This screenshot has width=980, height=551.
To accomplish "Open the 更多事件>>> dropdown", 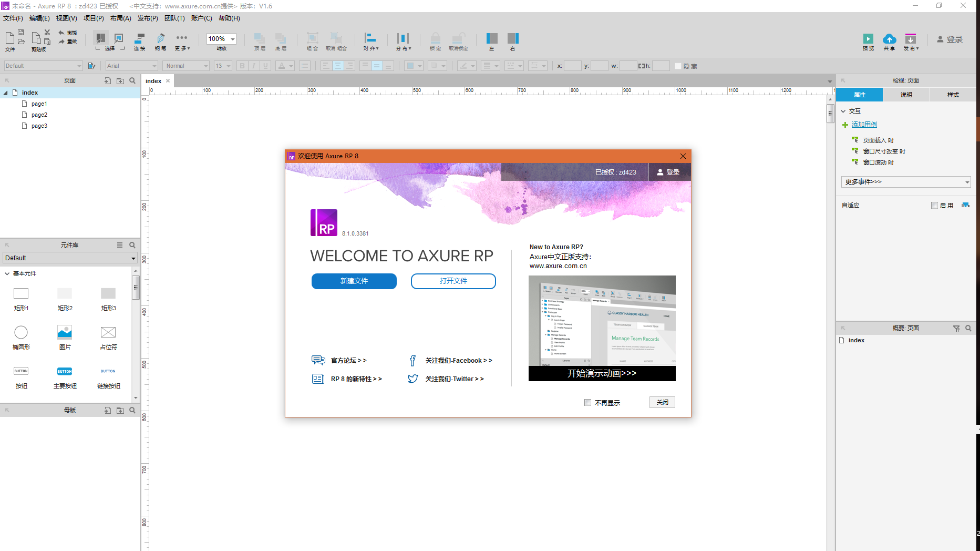I will point(906,182).
